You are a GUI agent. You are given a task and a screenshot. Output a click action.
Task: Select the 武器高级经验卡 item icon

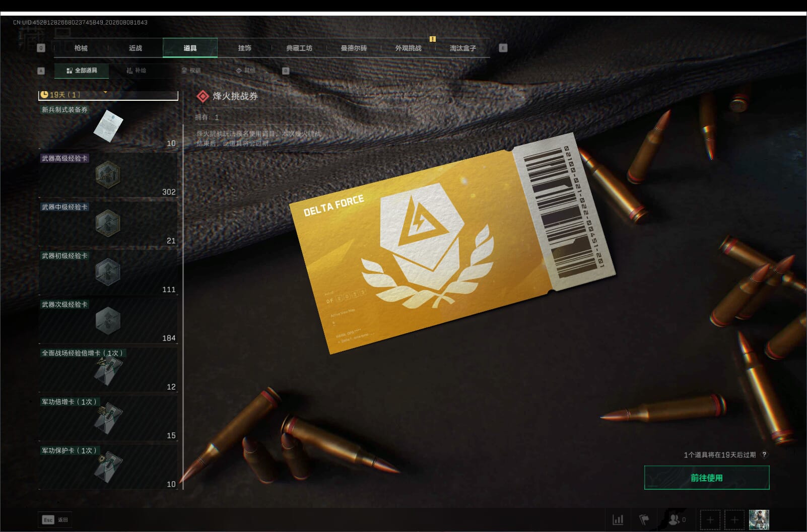108,175
